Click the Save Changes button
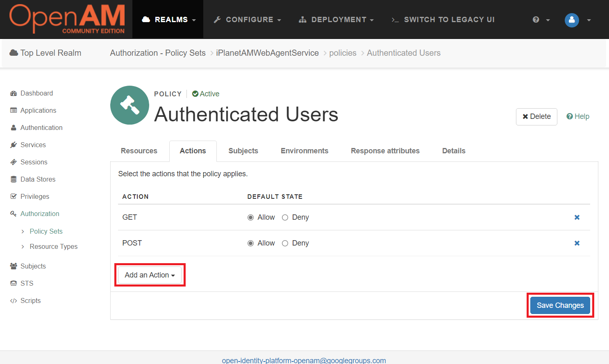Viewport: 609px width, 364px height. (560, 305)
